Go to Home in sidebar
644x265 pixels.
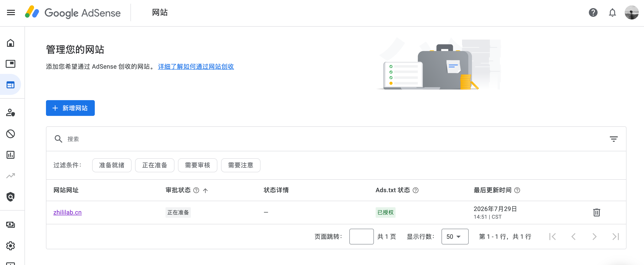tap(11, 43)
